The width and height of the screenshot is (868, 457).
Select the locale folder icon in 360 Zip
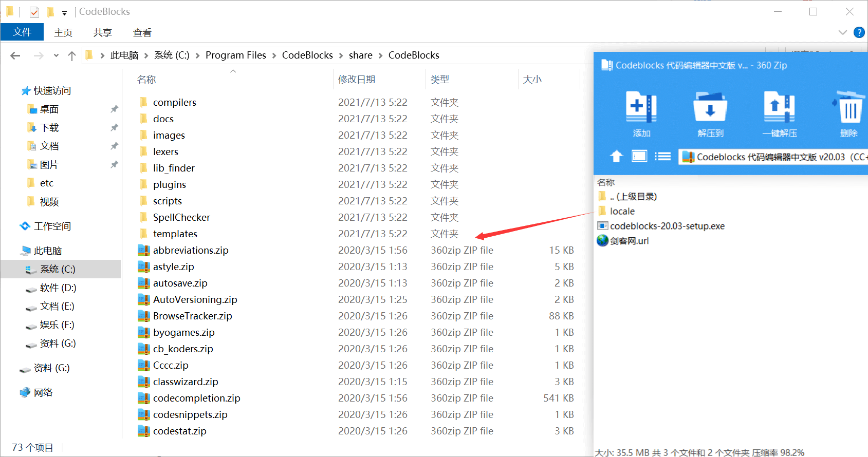pos(602,211)
